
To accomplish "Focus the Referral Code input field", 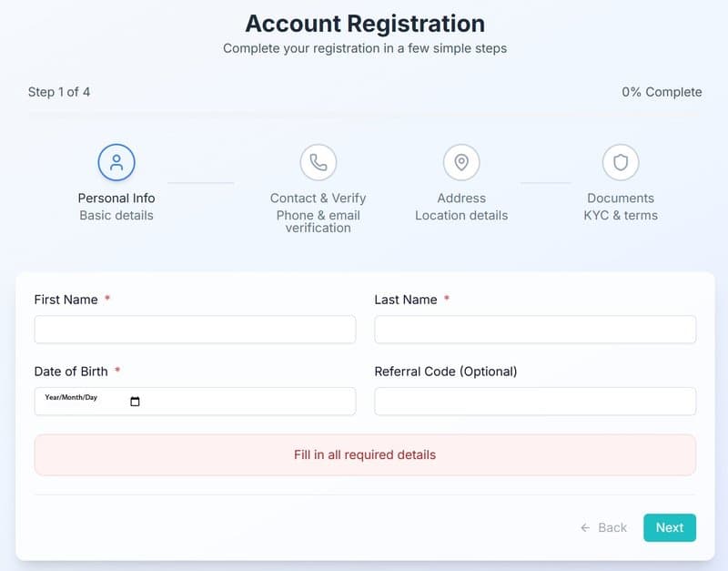I will point(535,402).
